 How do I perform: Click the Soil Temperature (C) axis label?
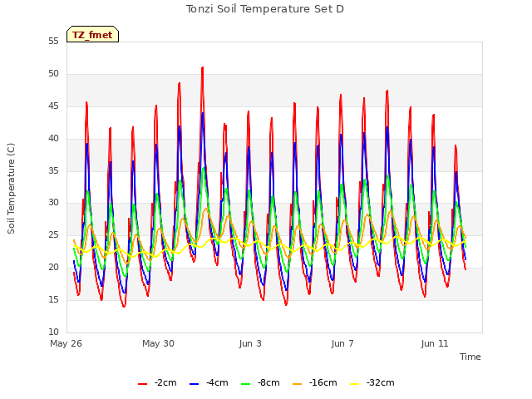11,189
